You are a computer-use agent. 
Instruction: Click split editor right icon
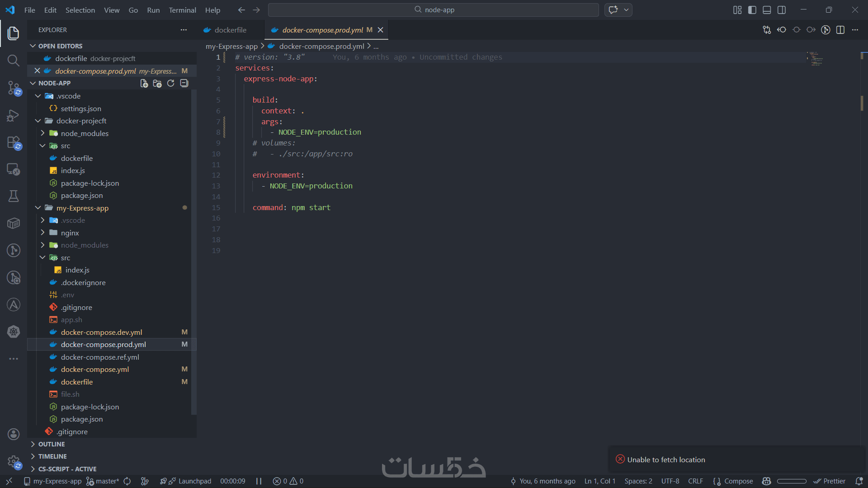pyautogui.click(x=840, y=30)
